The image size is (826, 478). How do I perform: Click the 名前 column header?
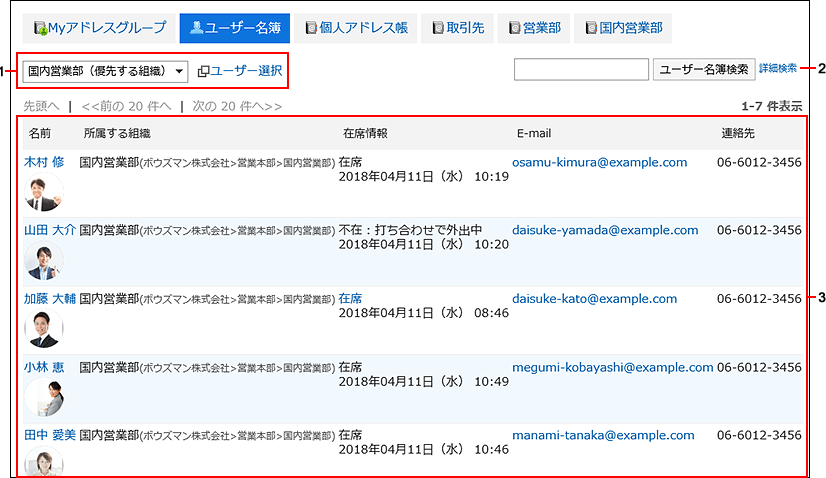click(x=40, y=133)
